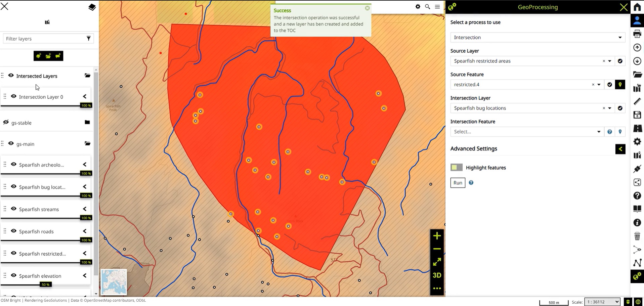Adjust the Spearfish elevation opacity slider
This screenshot has width=644, height=306.
45,285
